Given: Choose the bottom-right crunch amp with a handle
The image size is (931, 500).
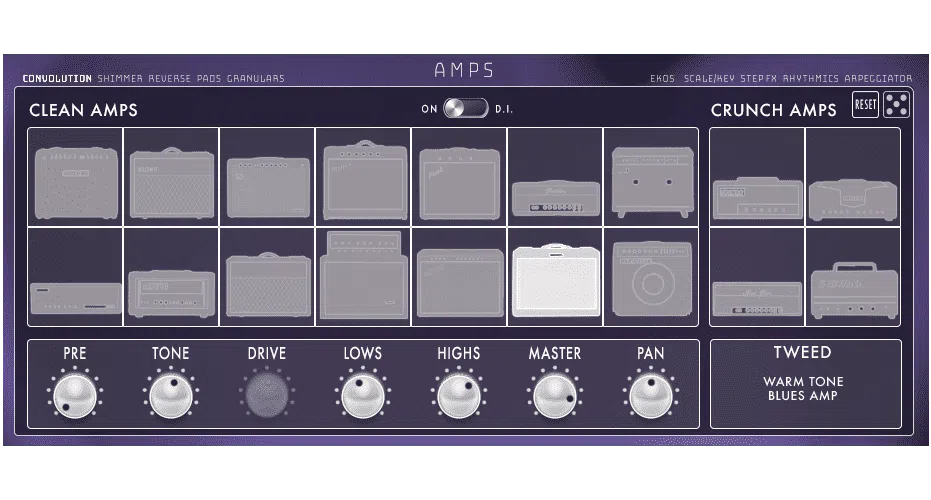Looking at the screenshot, I should click(x=852, y=277).
